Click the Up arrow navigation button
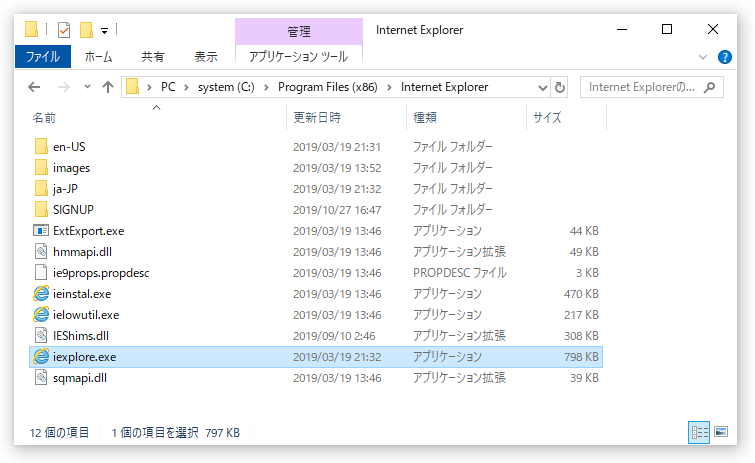The image size is (755, 463). point(108,87)
